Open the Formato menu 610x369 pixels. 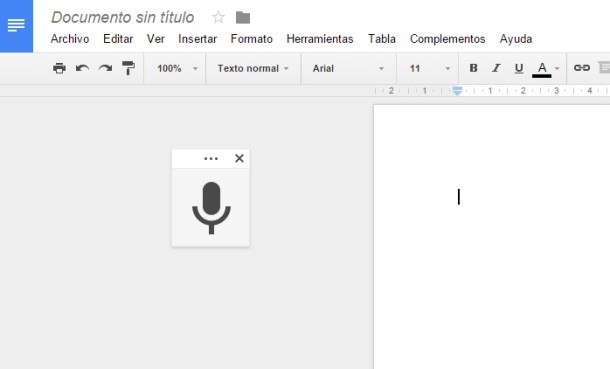click(x=252, y=39)
